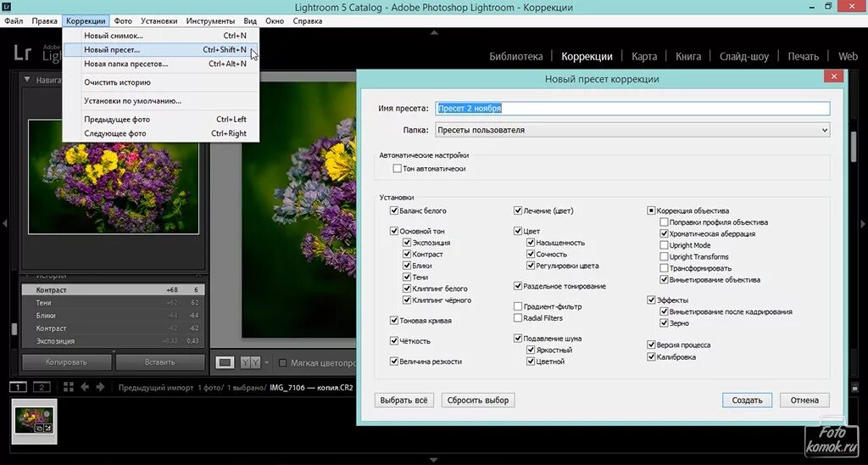
Task: Open the Фото menu
Action: [x=123, y=21]
